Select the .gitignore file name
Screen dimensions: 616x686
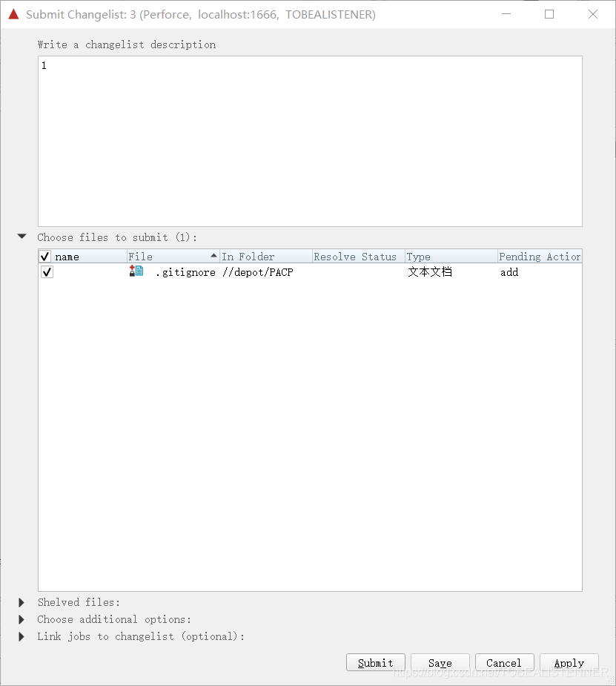coord(186,272)
